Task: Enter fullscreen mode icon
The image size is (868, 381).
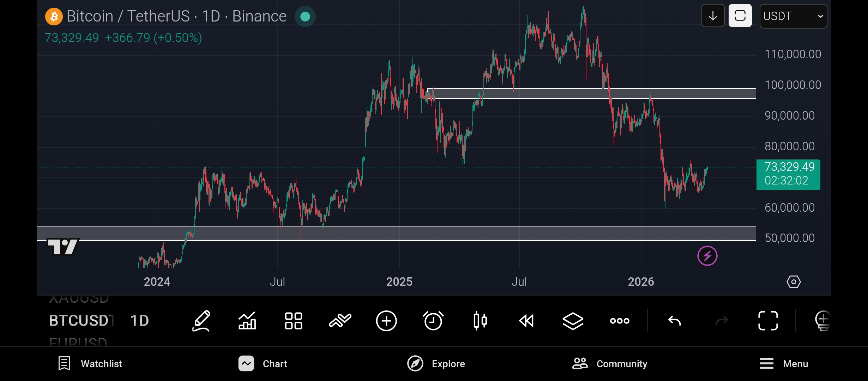Action: (768, 321)
